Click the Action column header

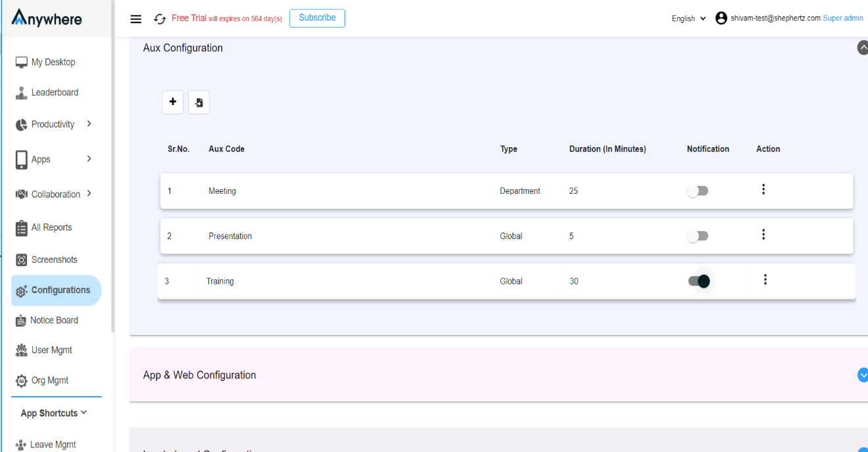[x=768, y=149]
